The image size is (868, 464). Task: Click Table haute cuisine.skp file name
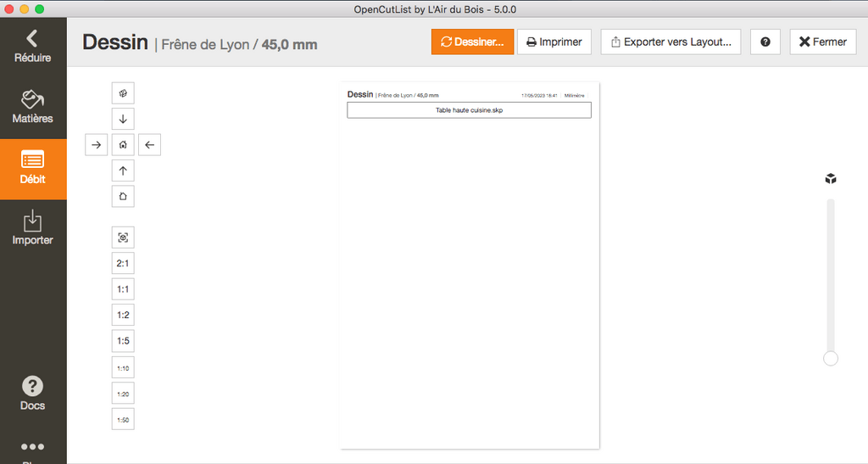469,110
